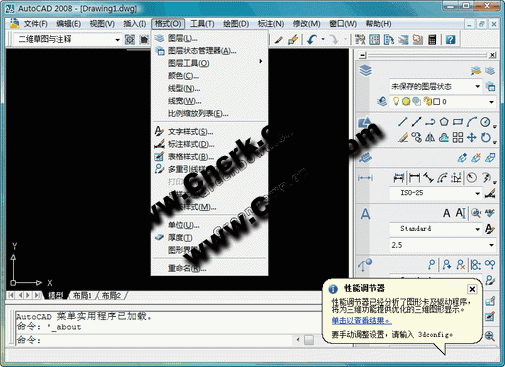This screenshot has width=505, height=367.
Task: Select the Rotate tool icon
Action: 485,137
